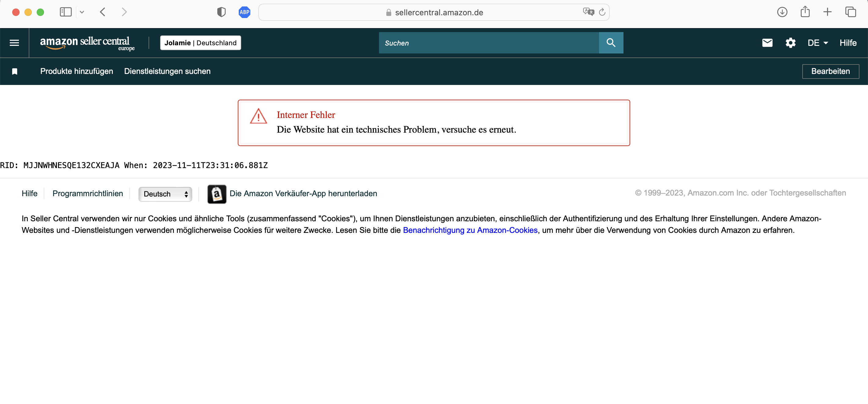Click the privacy report shield icon
This screenshot has height=404, width=868.
[221, 12]
